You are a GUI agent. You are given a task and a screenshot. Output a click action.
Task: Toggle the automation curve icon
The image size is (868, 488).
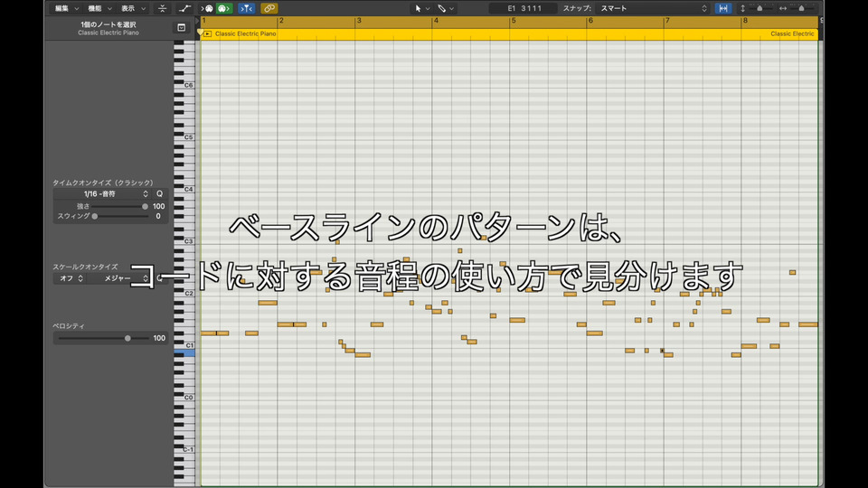tap(184, 8)
